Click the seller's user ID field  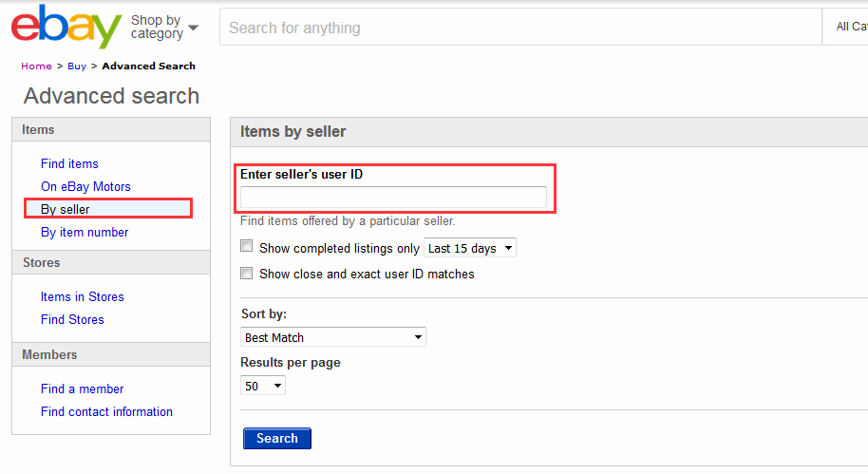coord(393,198)
